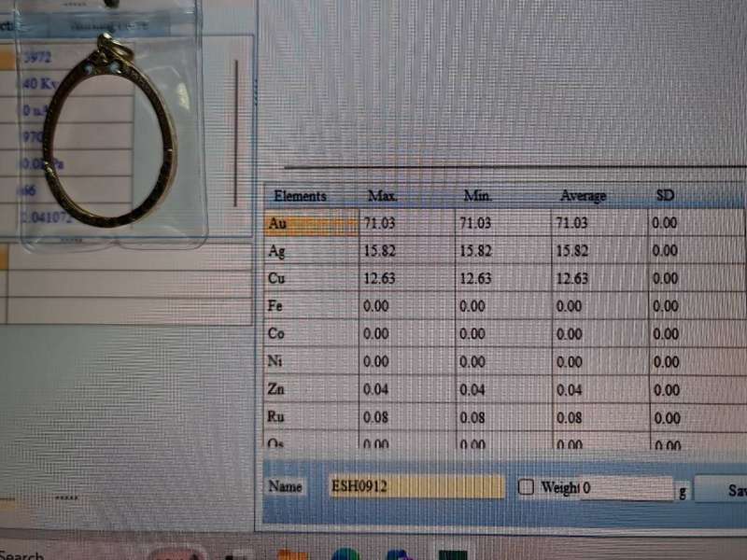The image size is (747, 560).
Task: Tick the Weight checkbox
Action: click(x=526, y=487)
